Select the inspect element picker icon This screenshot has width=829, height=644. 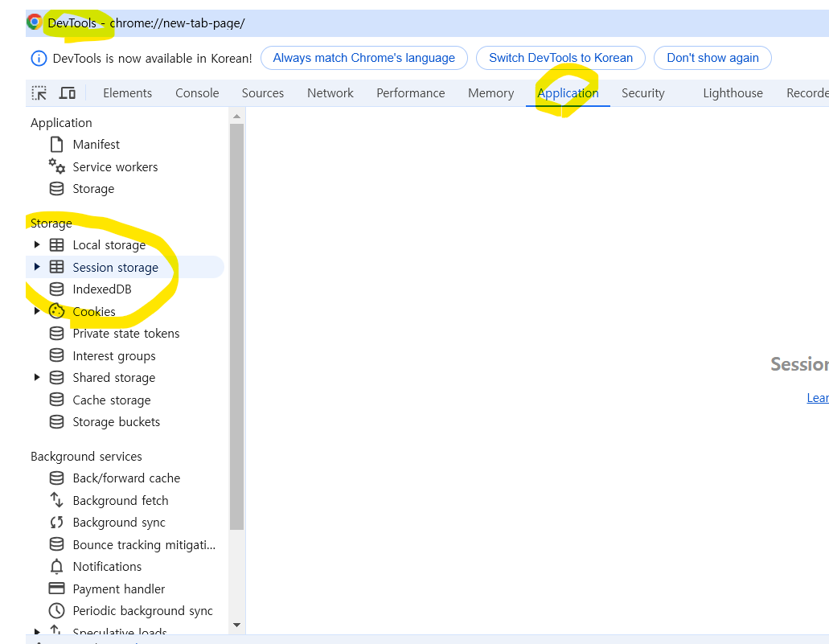click(x=39, y=93)
